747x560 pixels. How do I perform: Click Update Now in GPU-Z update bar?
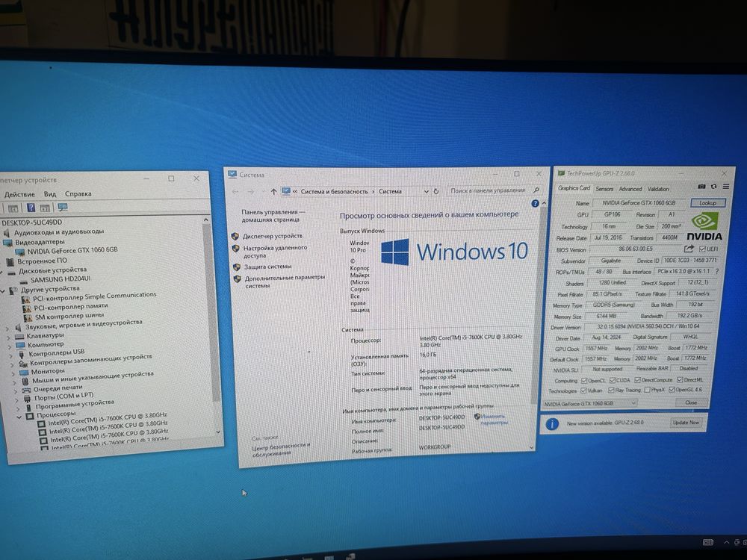tap(686, 423)
